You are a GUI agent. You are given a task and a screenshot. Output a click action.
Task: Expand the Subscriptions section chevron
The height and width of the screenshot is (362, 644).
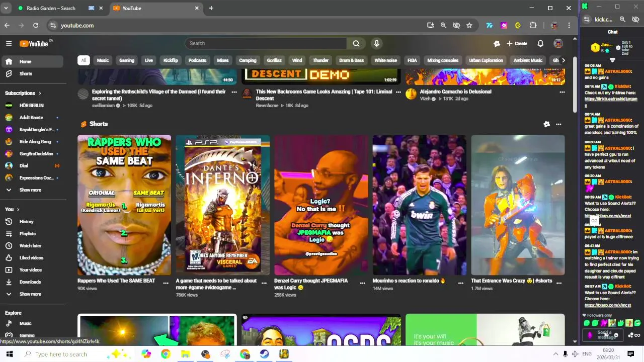[x=40, y=93]
